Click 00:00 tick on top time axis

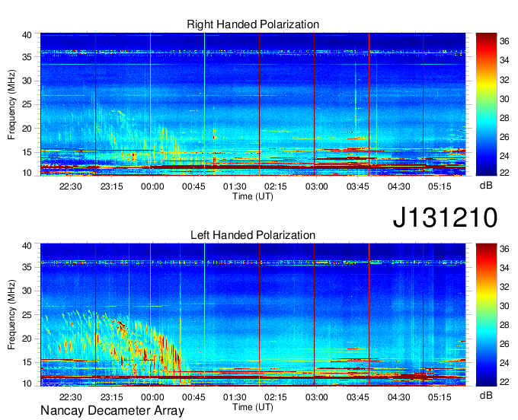(152, 186)
